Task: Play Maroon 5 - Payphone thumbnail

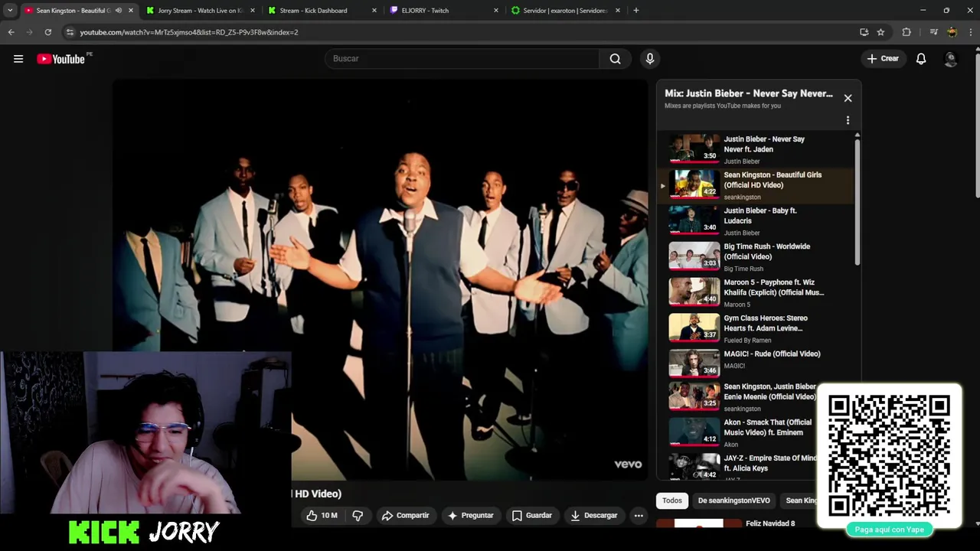Action: [x=694, y=292]
